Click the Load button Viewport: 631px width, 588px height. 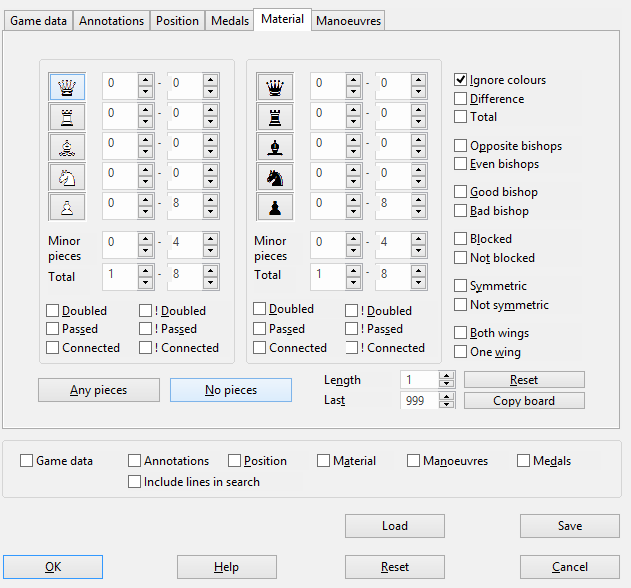point(395,526)
